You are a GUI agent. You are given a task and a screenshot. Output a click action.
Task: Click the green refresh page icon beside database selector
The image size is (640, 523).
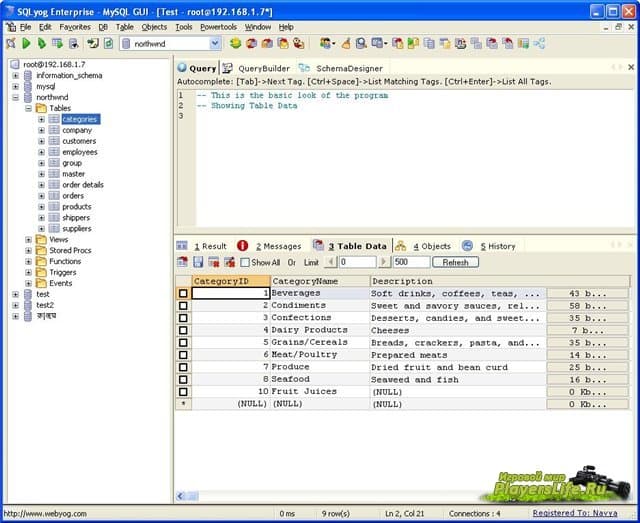pyautogui.click(x=108, y=43)
